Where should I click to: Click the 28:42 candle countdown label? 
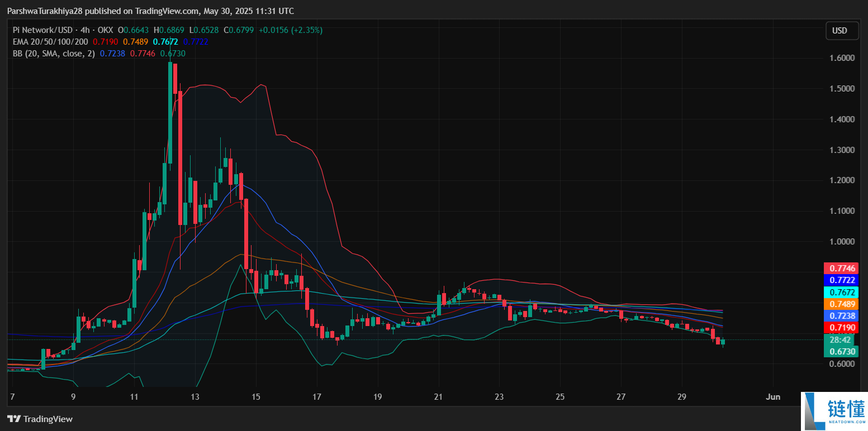841,339
